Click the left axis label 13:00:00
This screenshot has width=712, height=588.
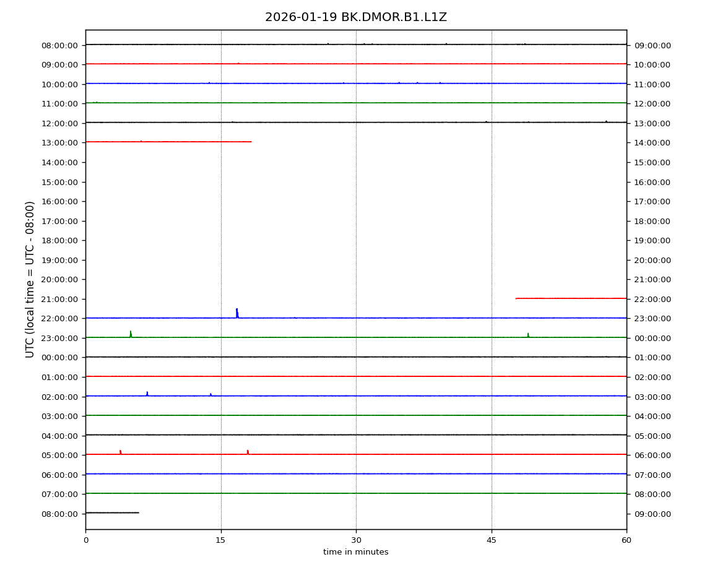tap(59, 142)
